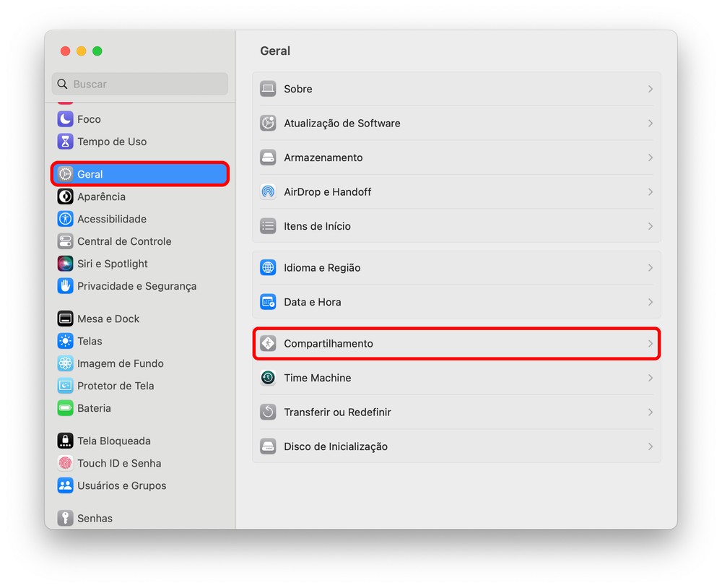722x588 pixels.
Task: Click the Data e Hora icon
Action: pyautogui.click(x=268, y=302)
